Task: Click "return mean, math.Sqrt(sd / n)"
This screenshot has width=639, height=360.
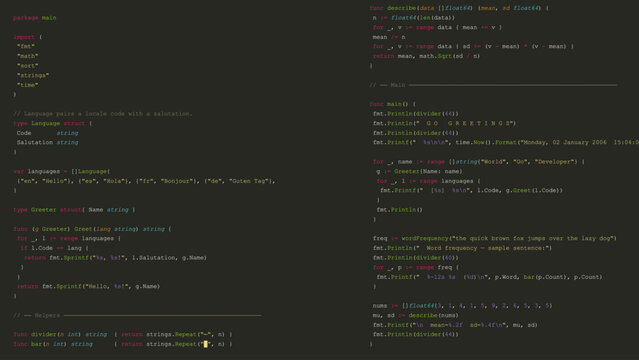Action: pyautogui.click(x=426, y=56)
